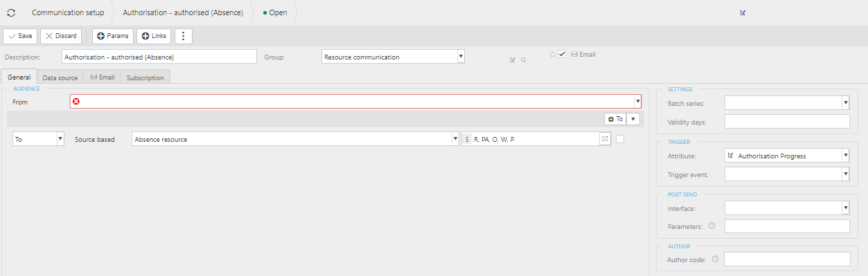Click the Discard button
The height and width of the screenshot is (276, 868).
click(61, 36)
